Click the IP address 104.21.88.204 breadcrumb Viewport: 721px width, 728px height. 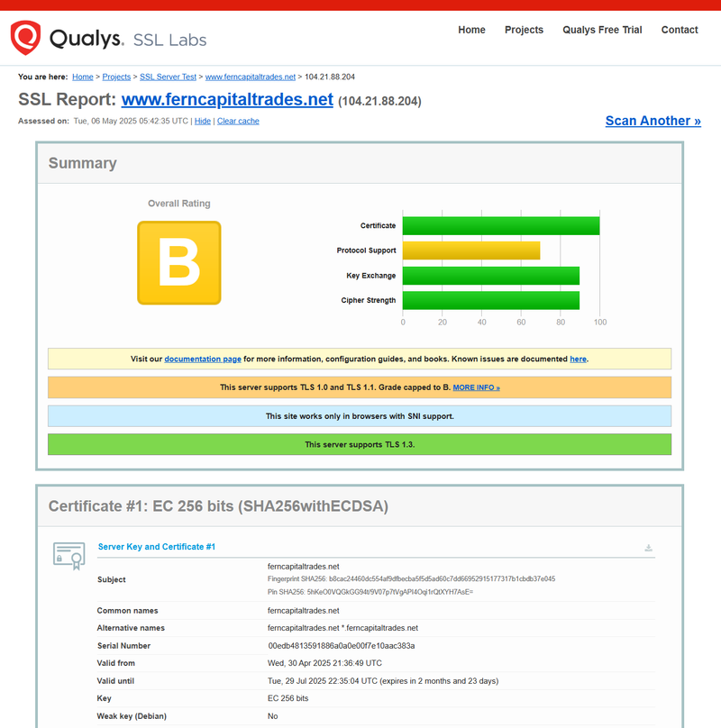[x=329, y=77]
